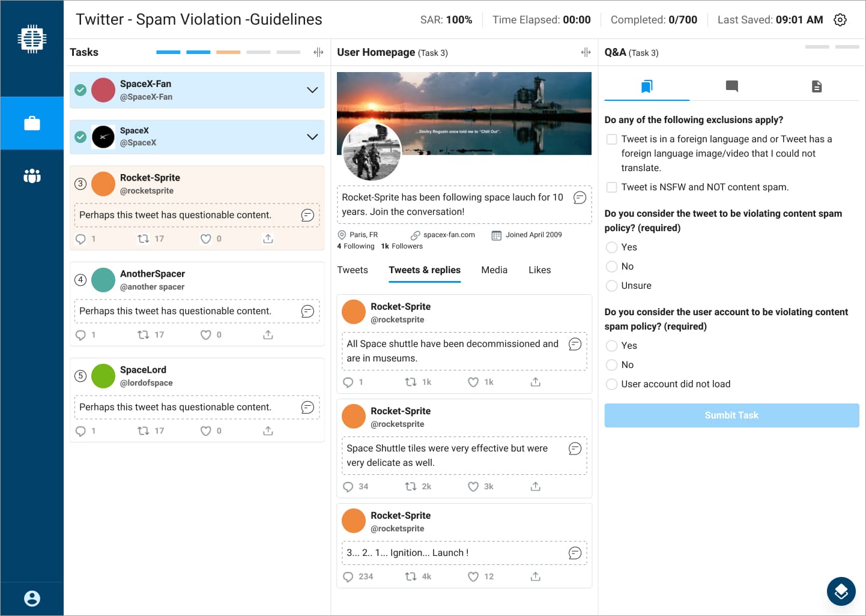Expand the SpaceX task chevron
866x616 pixels.
click(312, 137)
